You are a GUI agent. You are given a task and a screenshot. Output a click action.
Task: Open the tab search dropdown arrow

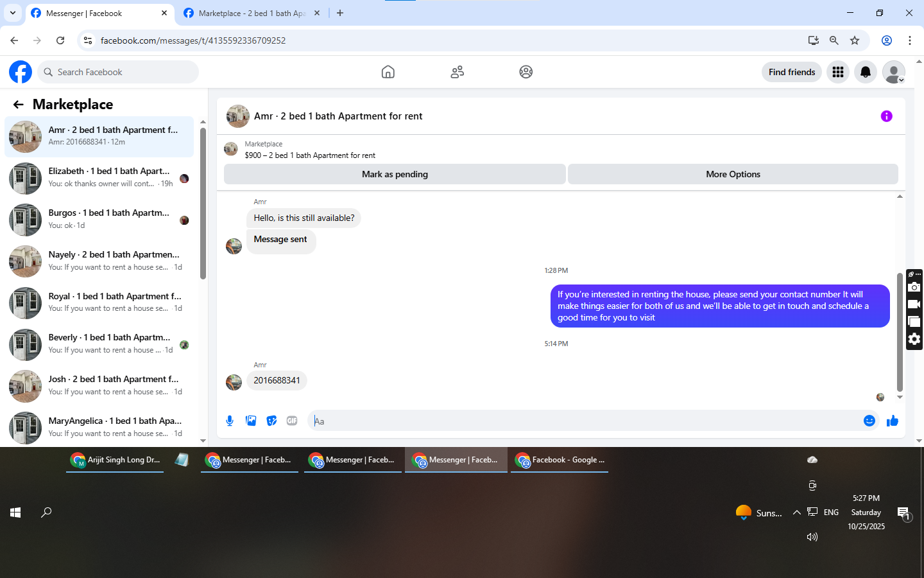[12, 13]
